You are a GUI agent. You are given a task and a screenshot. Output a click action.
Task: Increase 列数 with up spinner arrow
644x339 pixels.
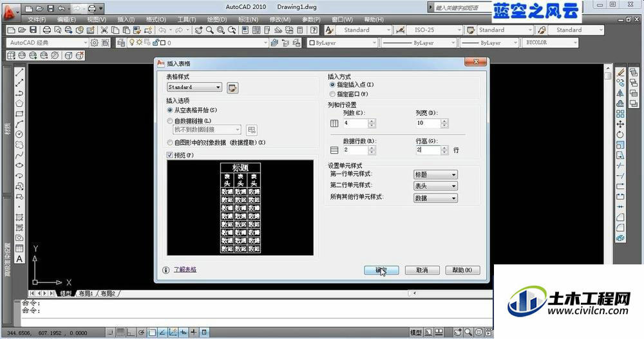tap(372, 121)
